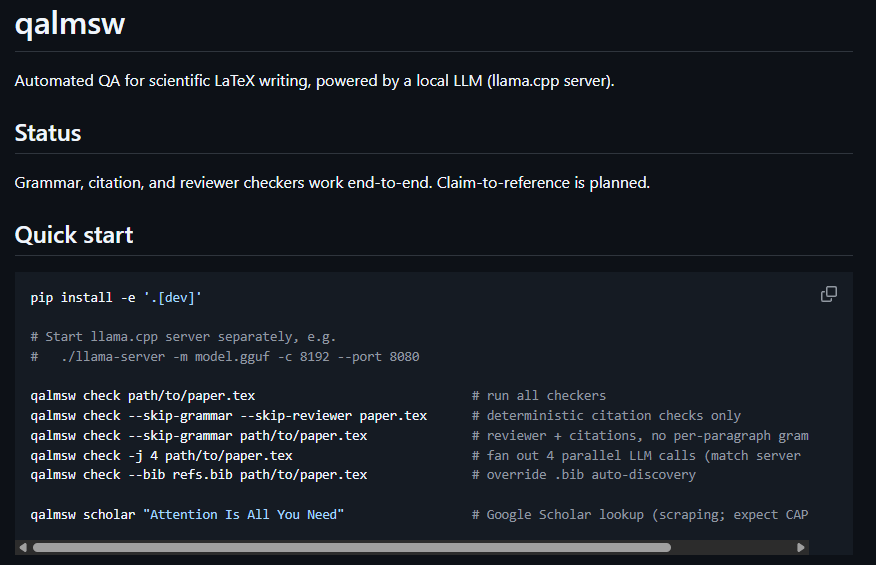Click the 'Status' section heading
The height and width of the screenshot is (565, 876).
pyautogui.click(x=48, y=133)
